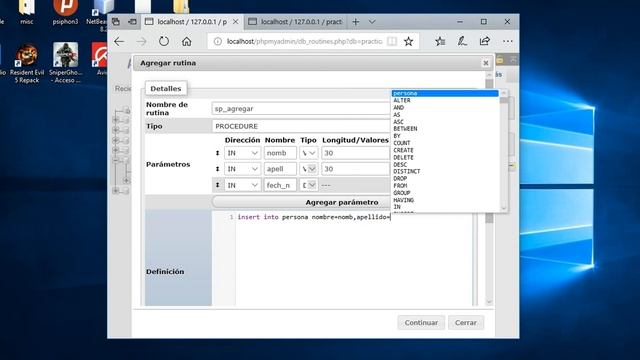Edit the apell parameter name field

pyautogui.click(x=280, y=169)
